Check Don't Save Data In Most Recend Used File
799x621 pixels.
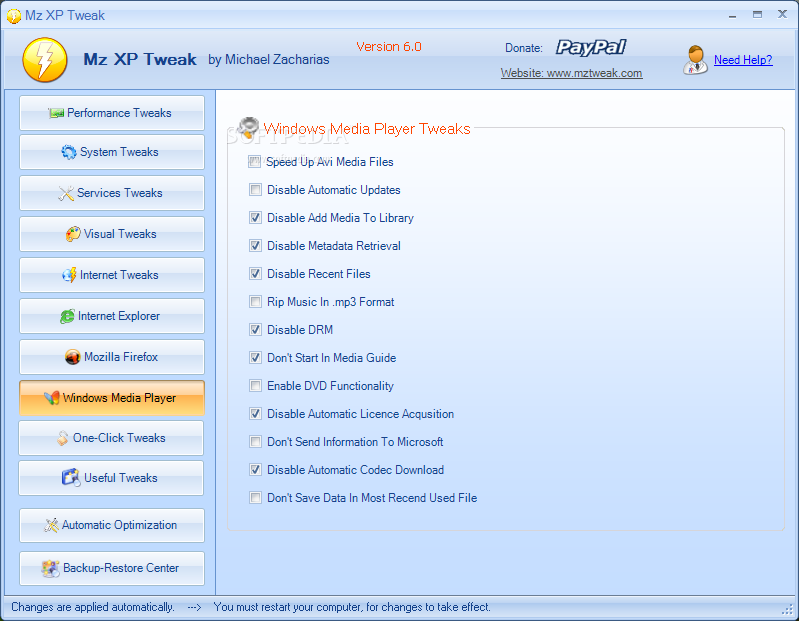(x=255, y=498)
